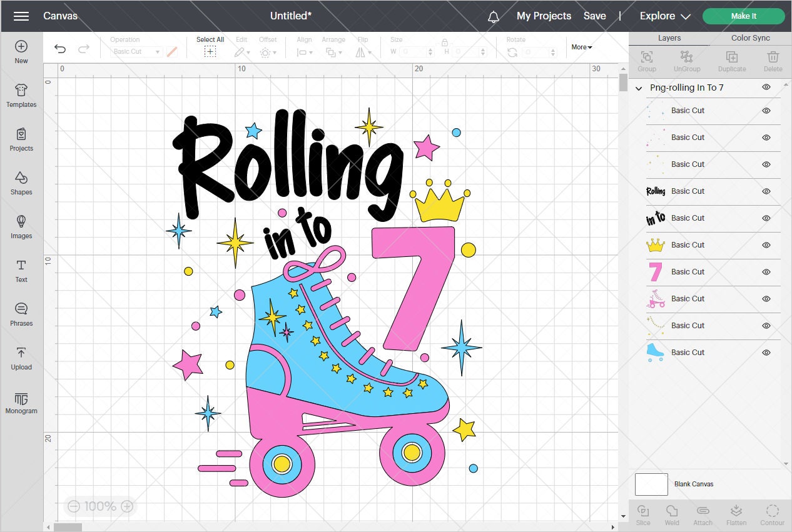The image size is (792, 532).
Task: Switch to the Color Sync tab
Action: tap(750, 38)
